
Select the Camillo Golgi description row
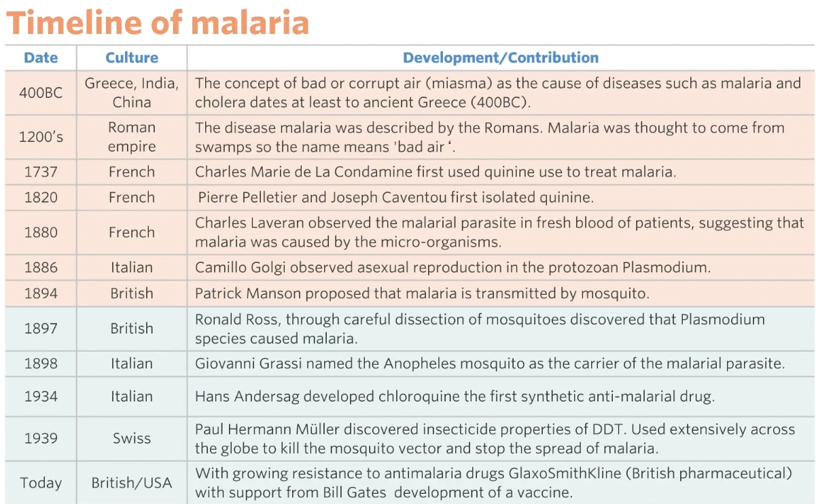tap(453, 268)
